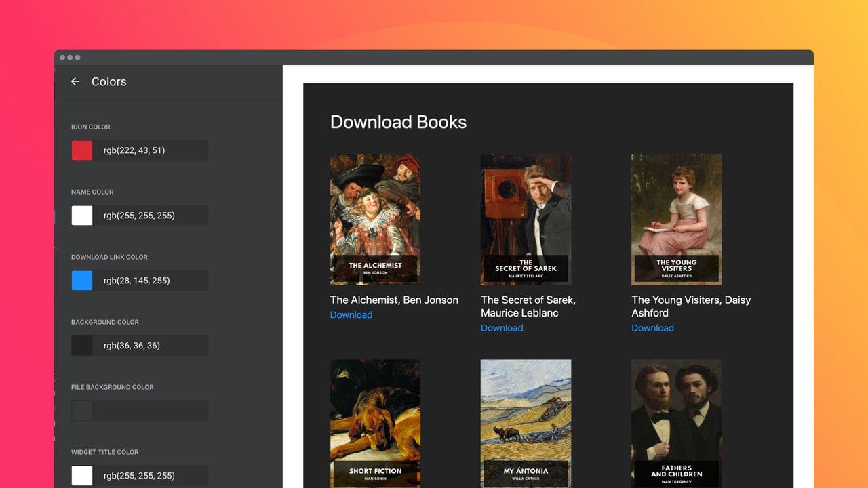Download The Alchemist, Ben Jonson
Viewport: 868px width, 488px height.
tap(351, 314)
